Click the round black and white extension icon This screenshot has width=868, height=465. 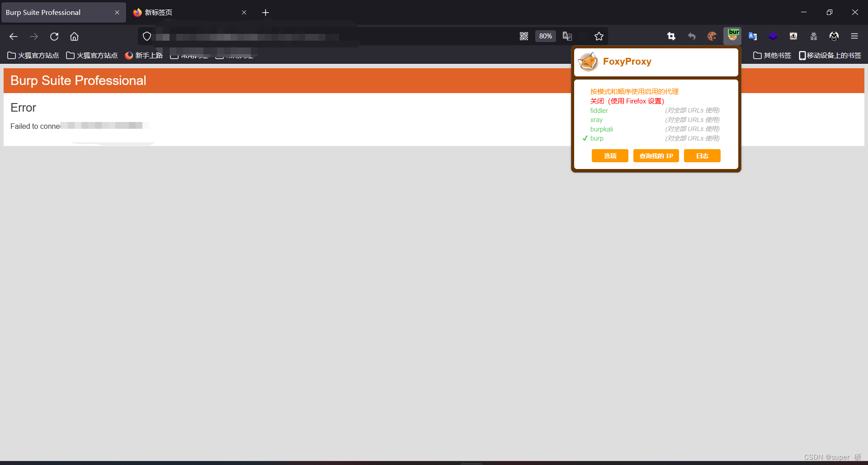pyautogui.click(x=834, y=37)
